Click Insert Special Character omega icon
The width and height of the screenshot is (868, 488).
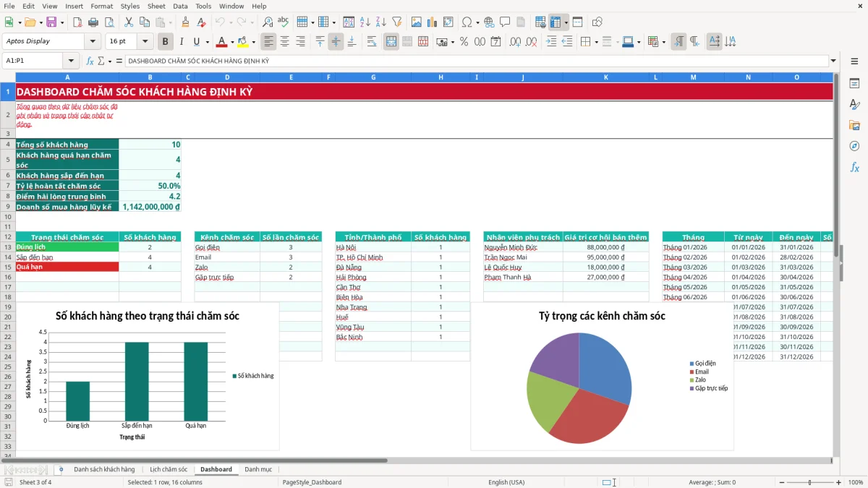(467, 22)
